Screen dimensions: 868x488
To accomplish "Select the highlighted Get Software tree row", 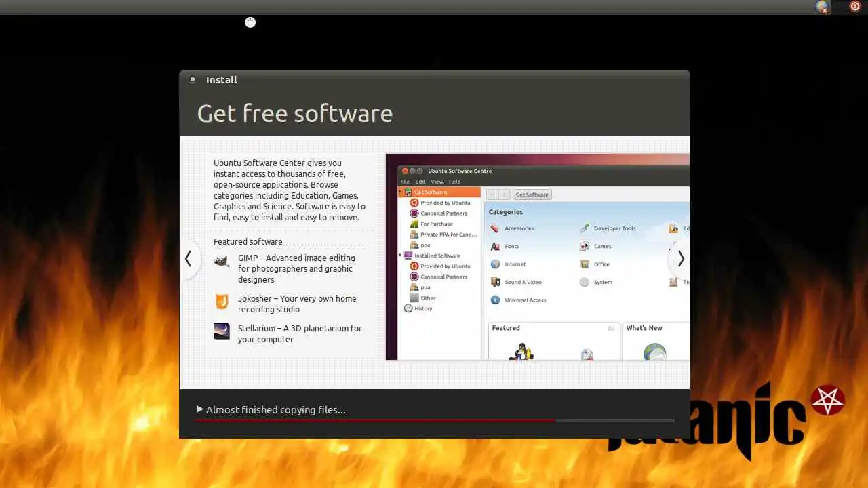I will coord(439,192).
